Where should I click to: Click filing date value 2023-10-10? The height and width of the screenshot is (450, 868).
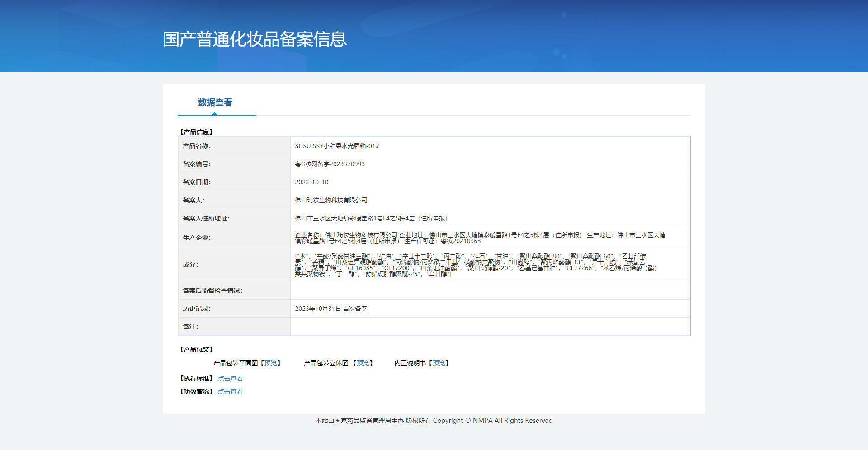point(311,182)
